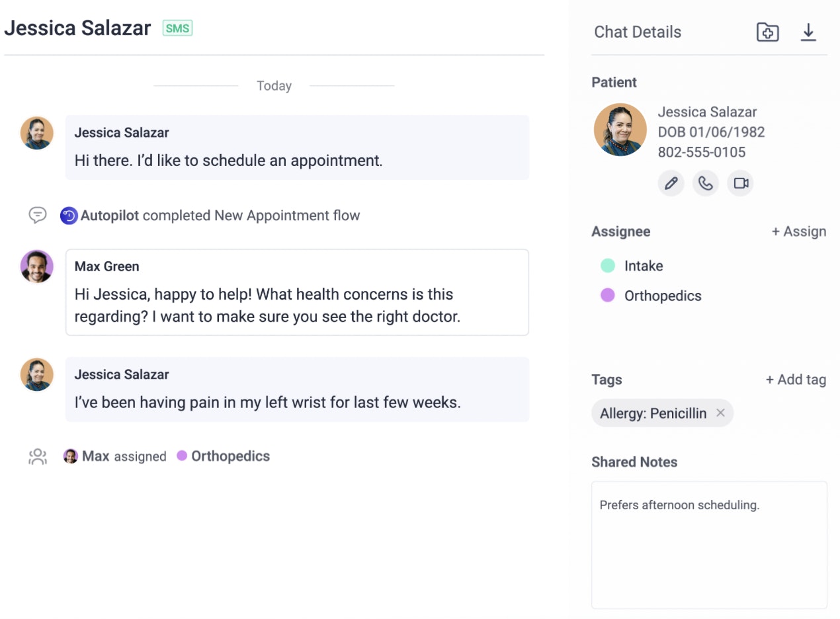
Task: Start a phone call with the patient
Action: point(706,183)
